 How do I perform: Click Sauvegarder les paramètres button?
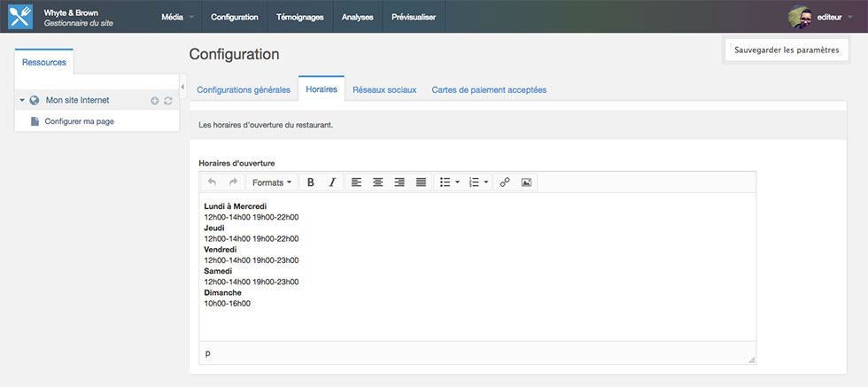pyautogui.click(x=786, y=50)
